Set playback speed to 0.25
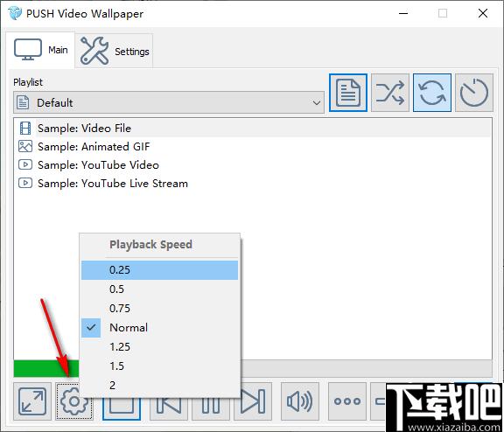 point(159,270)
